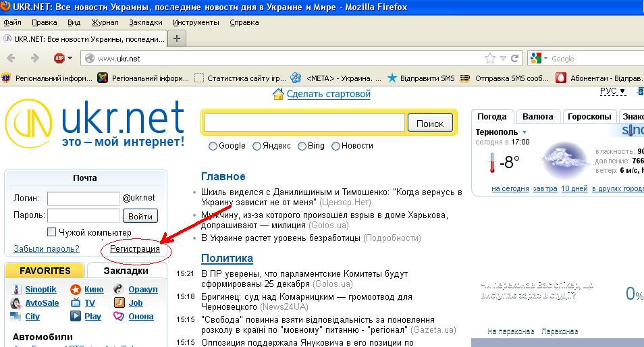
Task: Focus the Логин input field
Action: pyautogui.click(x=83, y=198)
